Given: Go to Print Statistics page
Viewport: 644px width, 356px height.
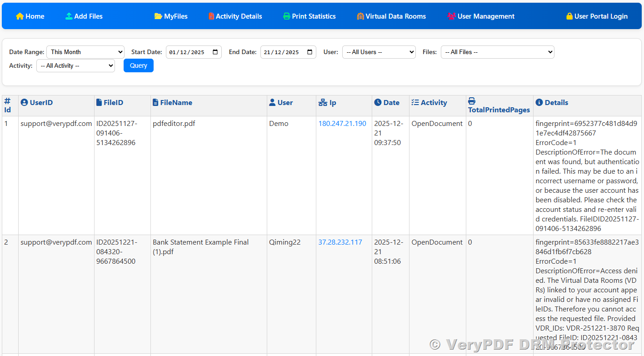Looking at the screenshot, I should coord(314,16).
